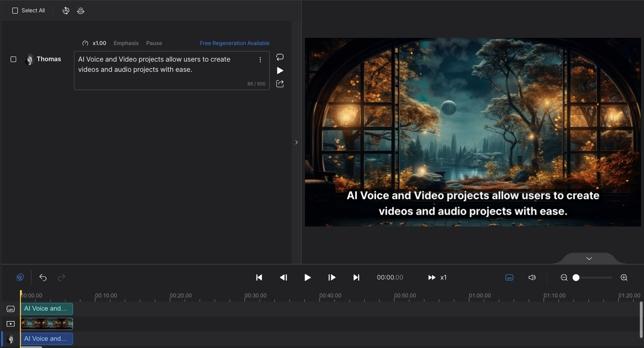Open the Thomas voice avatar
Viewport: 644px width, 348px height.
pos(29,59)
